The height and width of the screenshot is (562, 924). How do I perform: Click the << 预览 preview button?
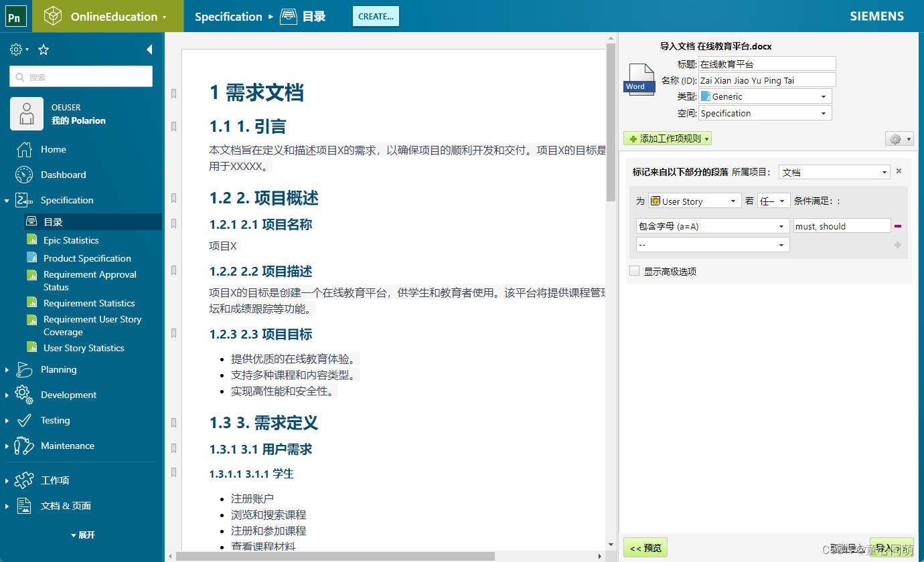click(645, 547)
